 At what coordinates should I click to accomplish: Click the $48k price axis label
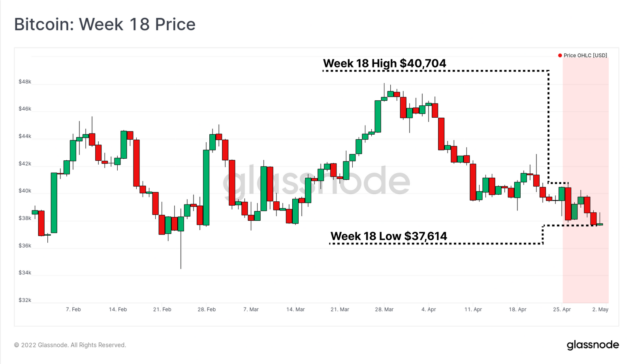pos(25,82)
